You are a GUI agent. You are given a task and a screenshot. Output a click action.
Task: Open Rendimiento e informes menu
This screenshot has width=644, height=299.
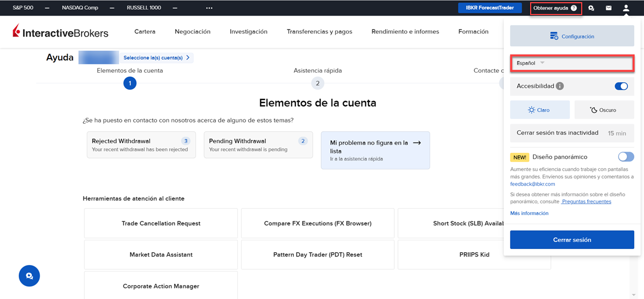click(x=406, y=32)
